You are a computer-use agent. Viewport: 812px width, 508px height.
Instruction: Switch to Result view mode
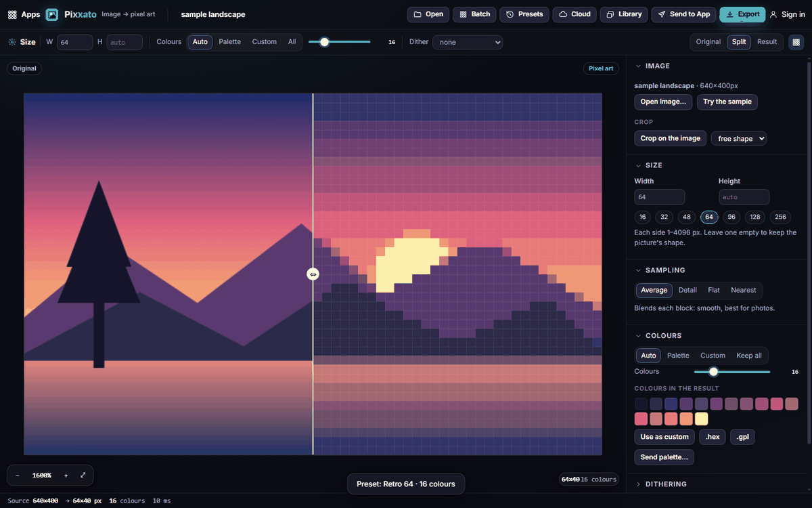coord(767,42)
